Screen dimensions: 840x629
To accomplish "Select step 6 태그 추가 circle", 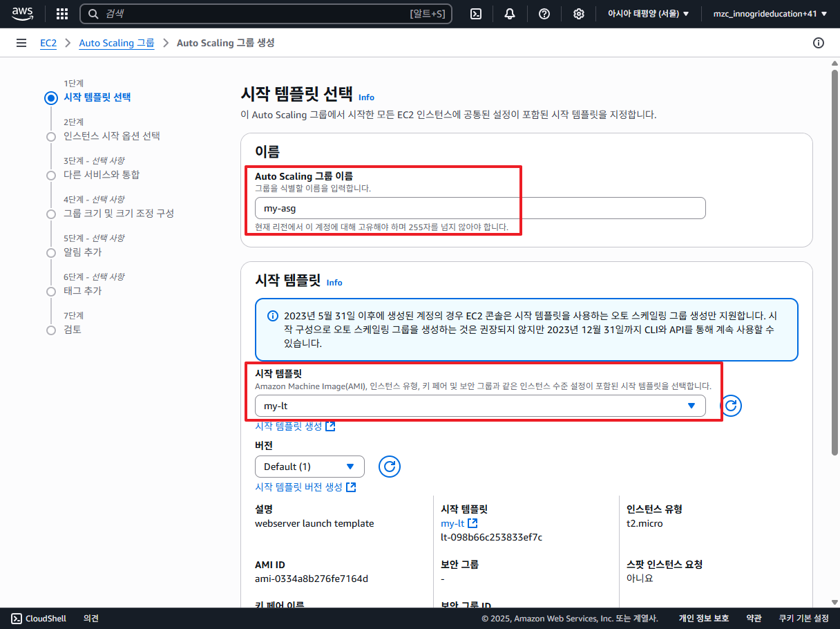I will coord(50,292).
